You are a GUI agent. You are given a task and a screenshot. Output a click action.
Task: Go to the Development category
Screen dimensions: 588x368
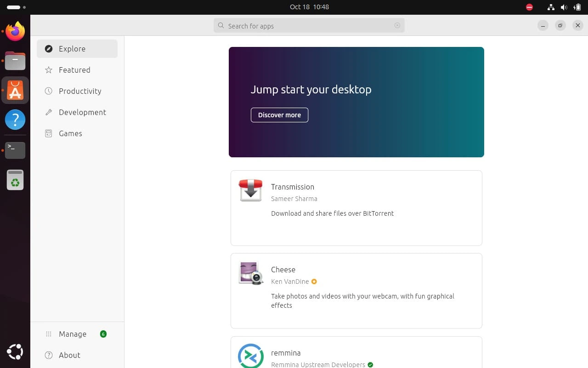[77, 112]
